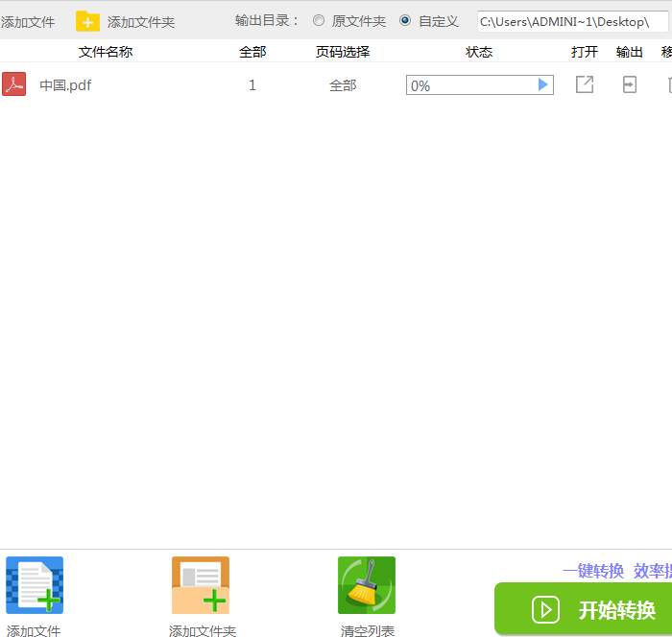Click output folder icon for 中国.pdf

pos(630,84)
